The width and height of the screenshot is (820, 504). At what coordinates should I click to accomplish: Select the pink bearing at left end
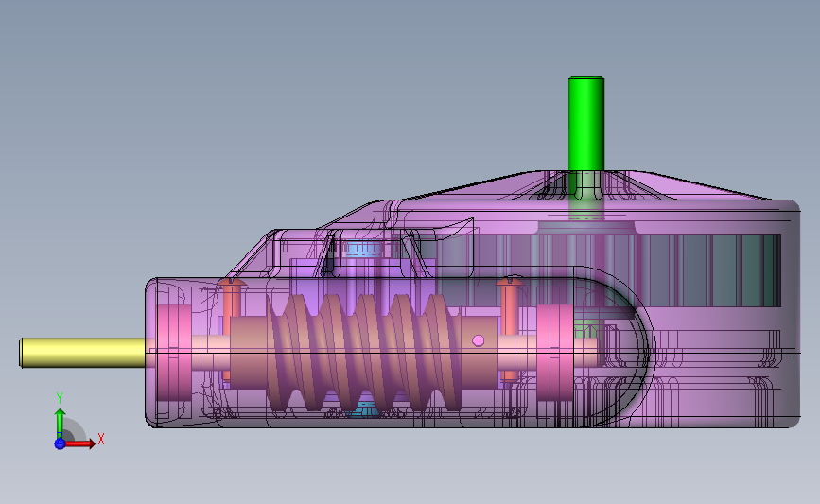click(x=174, y=353)
